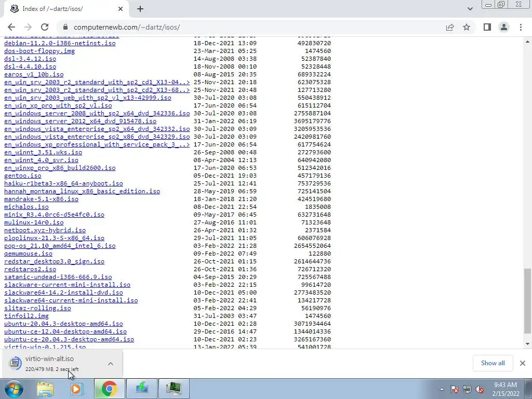Download redstaros2.iso
The image size is (532, 399).
click(30, 270)
